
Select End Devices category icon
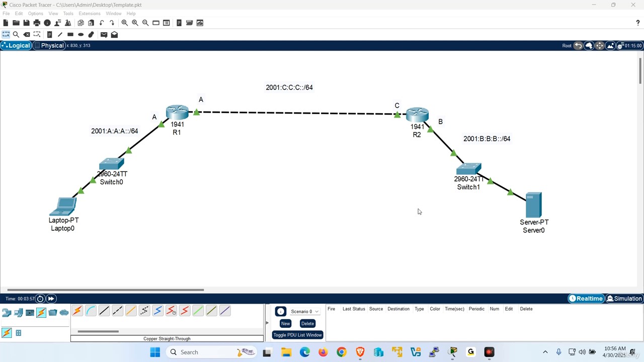pos(18,313)
